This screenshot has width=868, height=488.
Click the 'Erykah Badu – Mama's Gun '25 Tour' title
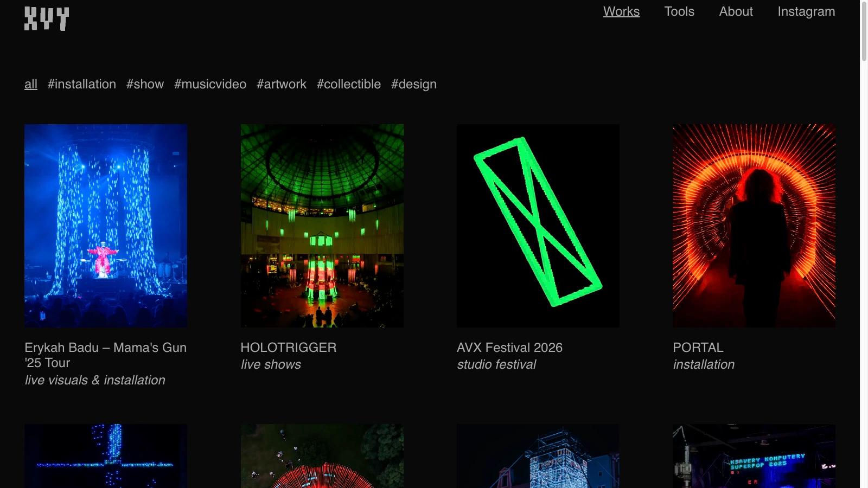click(106, 355)
